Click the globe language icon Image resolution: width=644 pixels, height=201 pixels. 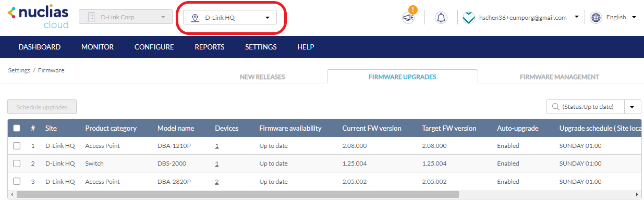(x=596, y=18)
